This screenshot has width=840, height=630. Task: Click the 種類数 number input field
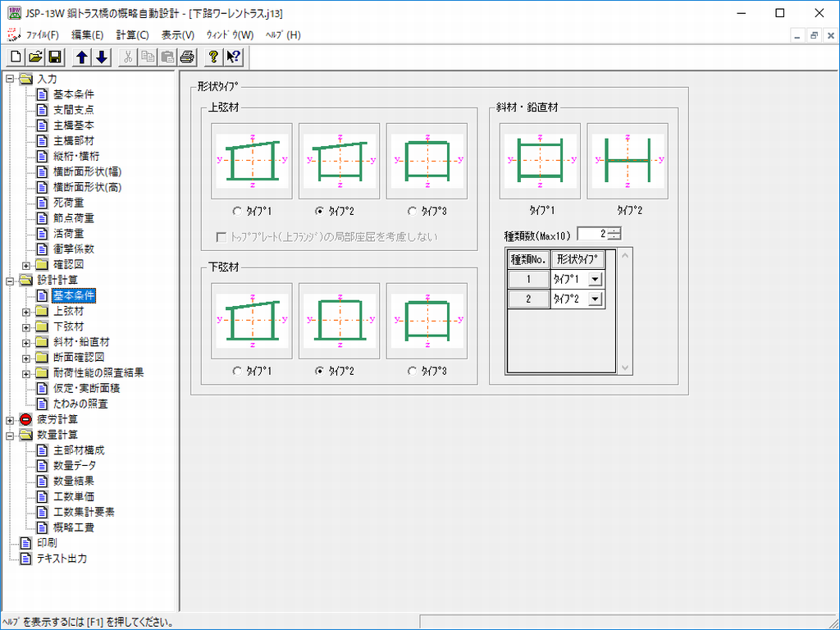[592, 234]
